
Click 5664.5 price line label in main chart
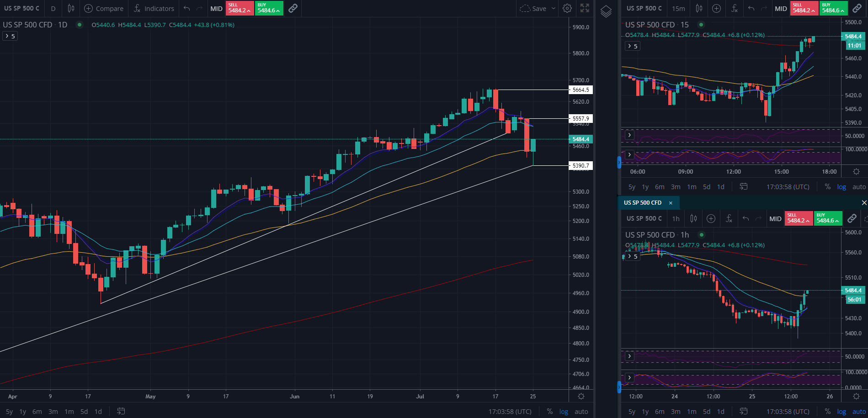(x=580, y=90)
